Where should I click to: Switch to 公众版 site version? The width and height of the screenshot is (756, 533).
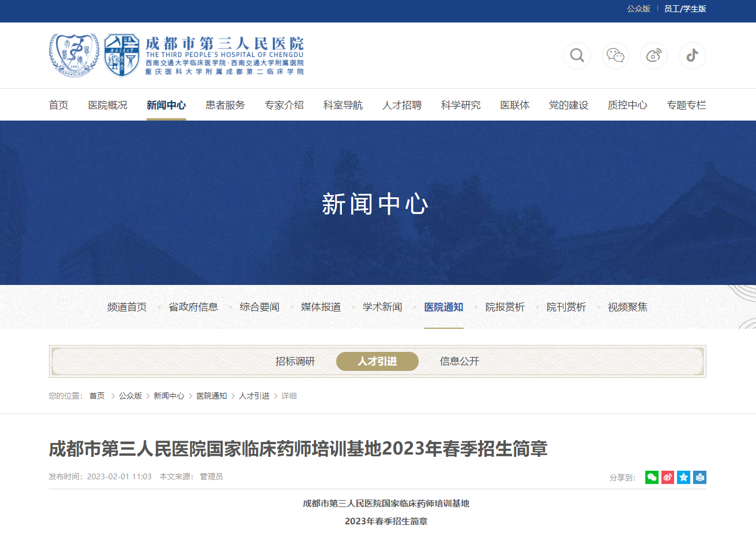(638, 9)
